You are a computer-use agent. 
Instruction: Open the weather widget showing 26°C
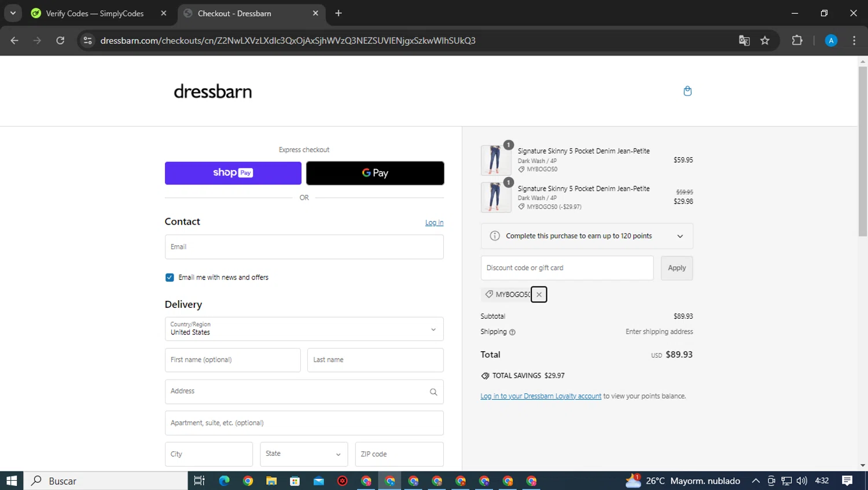click(683, 481)
